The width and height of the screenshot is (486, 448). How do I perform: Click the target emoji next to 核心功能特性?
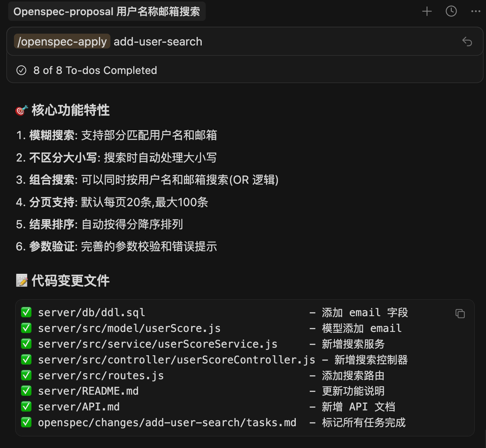click(x=22, y=110)
